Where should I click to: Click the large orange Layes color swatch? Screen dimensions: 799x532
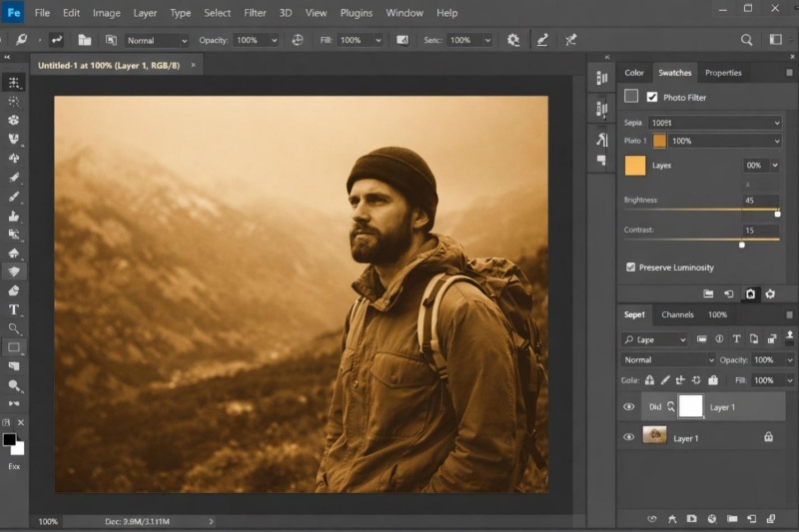(x=635, y=166)
